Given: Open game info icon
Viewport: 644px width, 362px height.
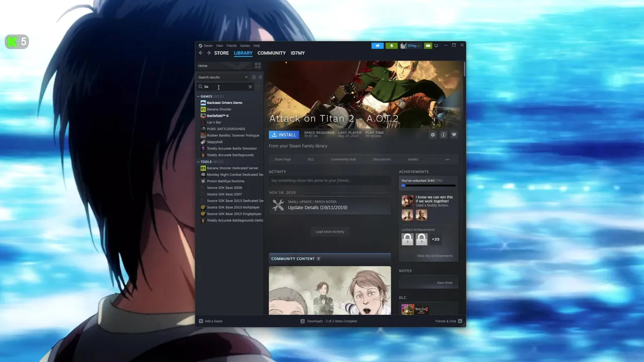Looking at the screenshot, I should (443, 135).
